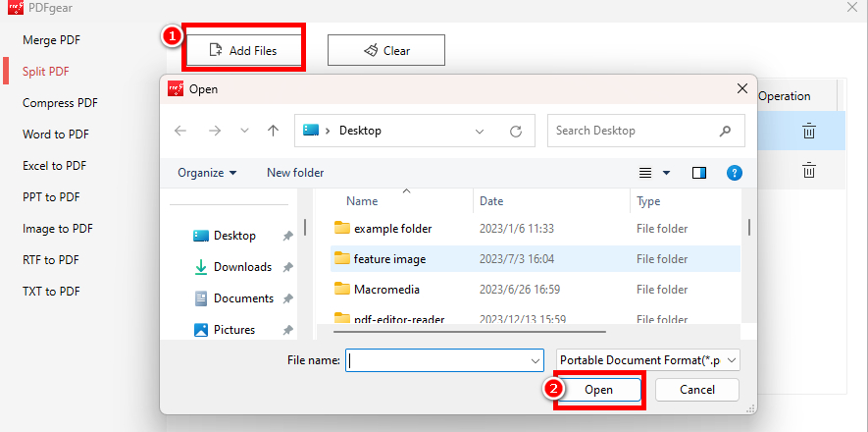Viewport: 868px width, 432px height.
Task: Click the file list vertical scrollbar
Action: tap(749, 227)
